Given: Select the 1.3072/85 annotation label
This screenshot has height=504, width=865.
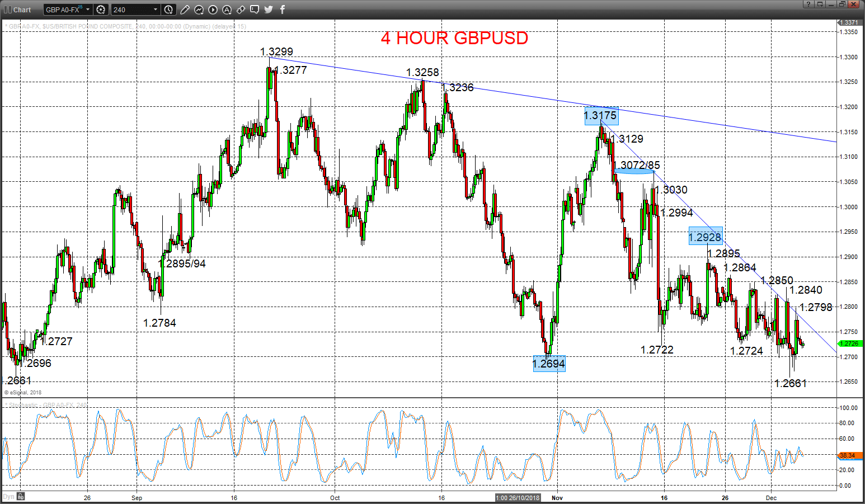Looking at the screenshot, I should click(x=638, y=166).
